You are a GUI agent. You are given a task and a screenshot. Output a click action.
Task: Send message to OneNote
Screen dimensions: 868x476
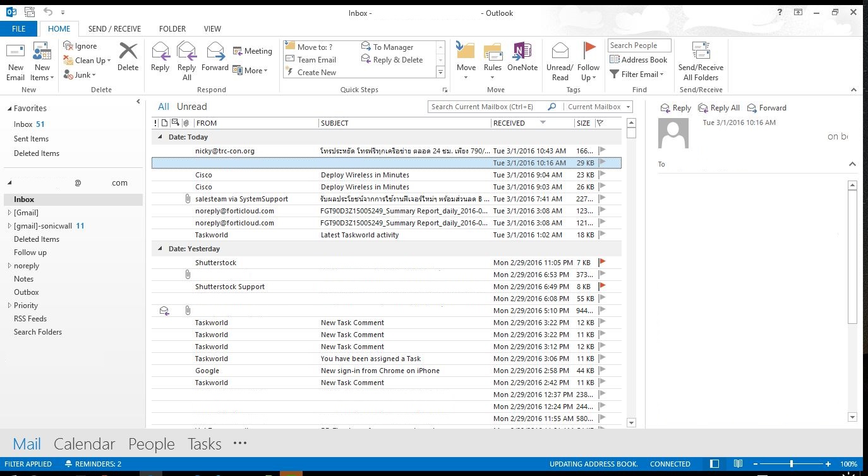click(x=522, y=57)
